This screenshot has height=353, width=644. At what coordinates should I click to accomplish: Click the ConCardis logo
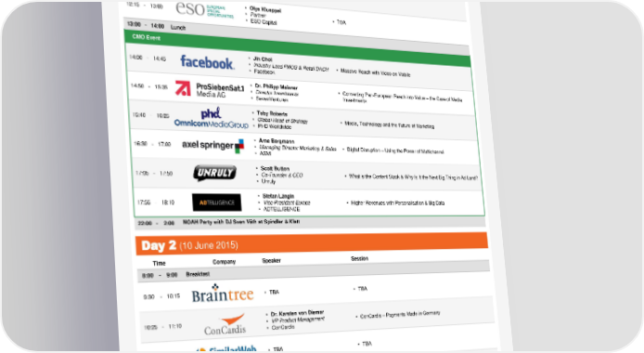tap(225, 324)
